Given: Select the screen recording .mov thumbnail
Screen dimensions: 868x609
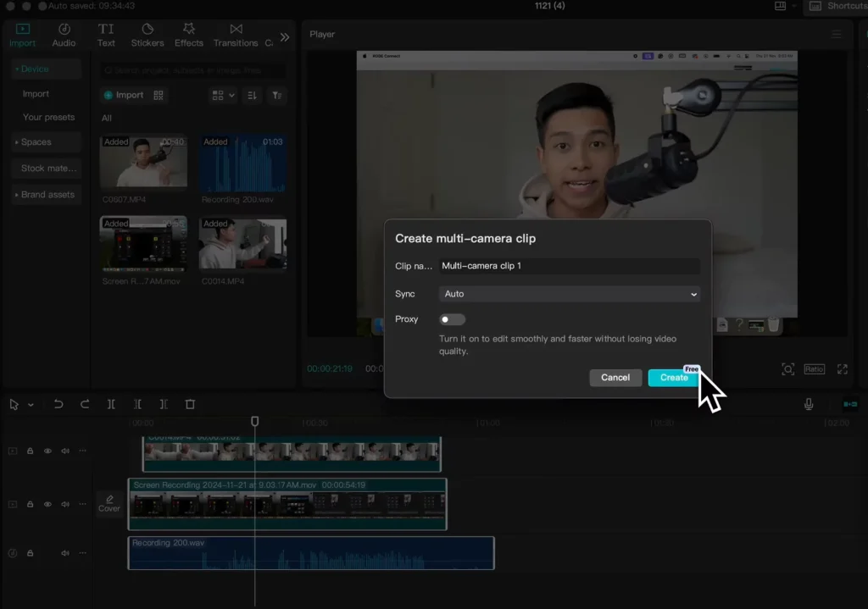Looking at the screenshot, I should tap(143, 243).
